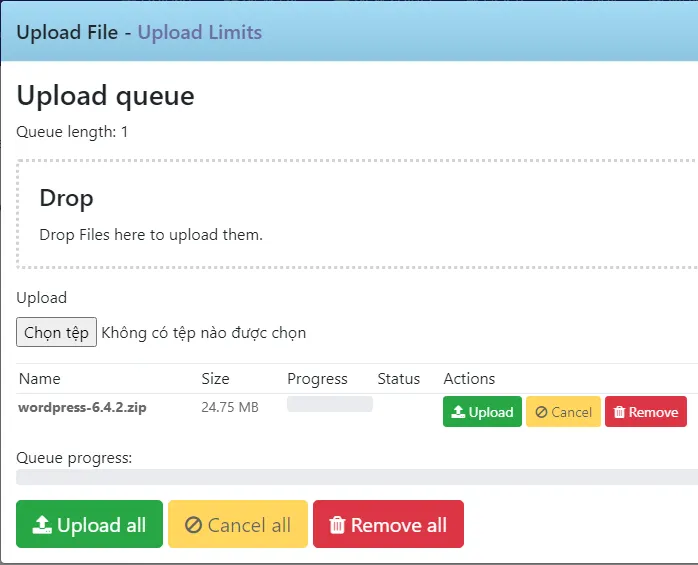Click the 24.75 MB file size

click(230, 408)
